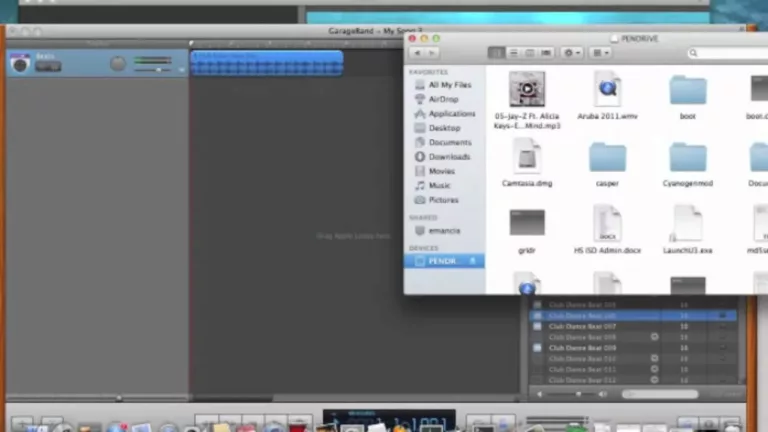Mute loop preview with small speaker icon

coord(539,394)
